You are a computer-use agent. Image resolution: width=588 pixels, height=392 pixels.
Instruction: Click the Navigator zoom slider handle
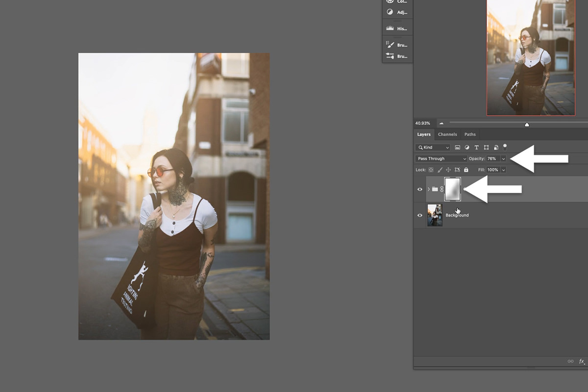(527, 124)
